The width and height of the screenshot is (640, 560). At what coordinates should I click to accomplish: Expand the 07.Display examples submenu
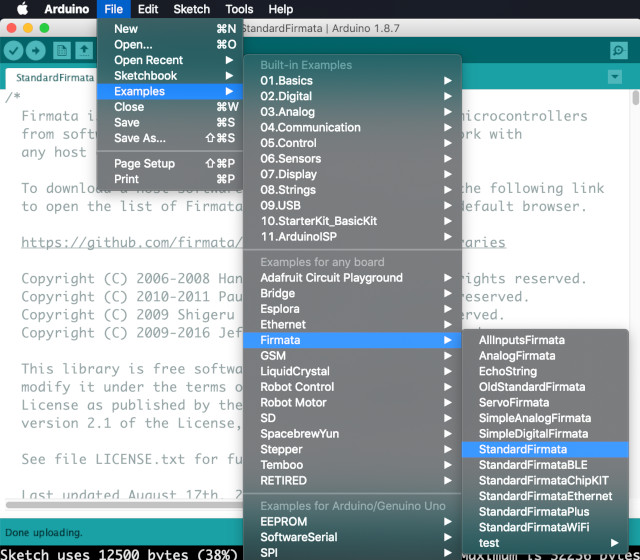pyautogui.click(x=352, y=174)
